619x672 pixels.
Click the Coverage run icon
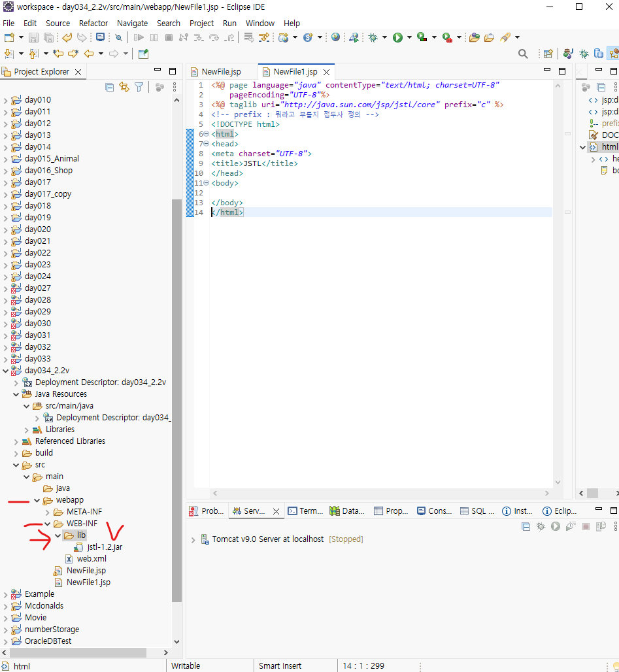[x=422, y=38]
